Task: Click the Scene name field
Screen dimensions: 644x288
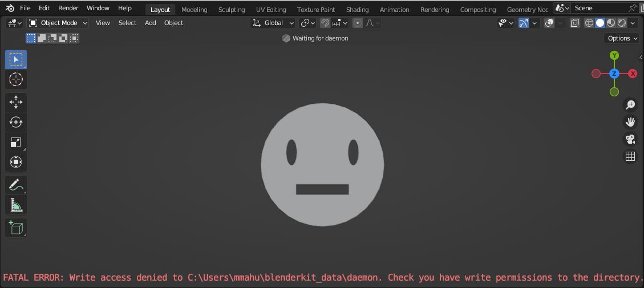Action: point(598,8)
